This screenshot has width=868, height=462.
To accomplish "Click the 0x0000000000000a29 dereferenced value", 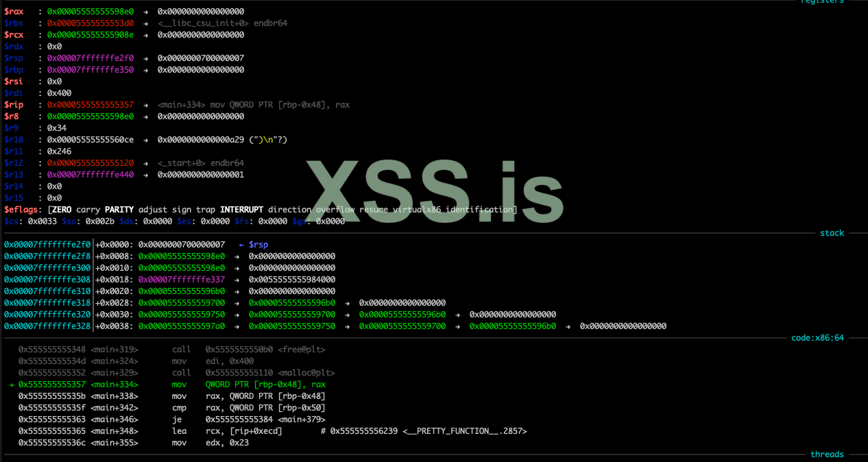I will click(201, 140).
